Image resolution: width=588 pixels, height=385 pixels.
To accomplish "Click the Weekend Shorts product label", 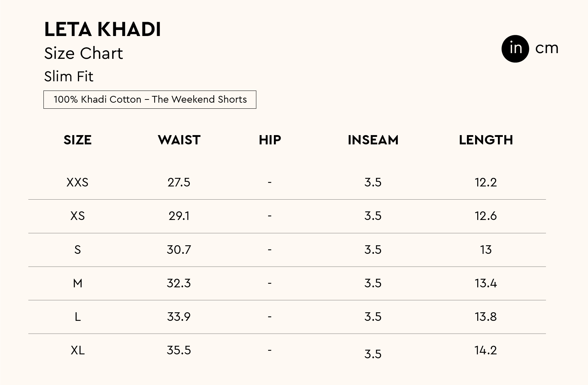I will click(150, 99).
